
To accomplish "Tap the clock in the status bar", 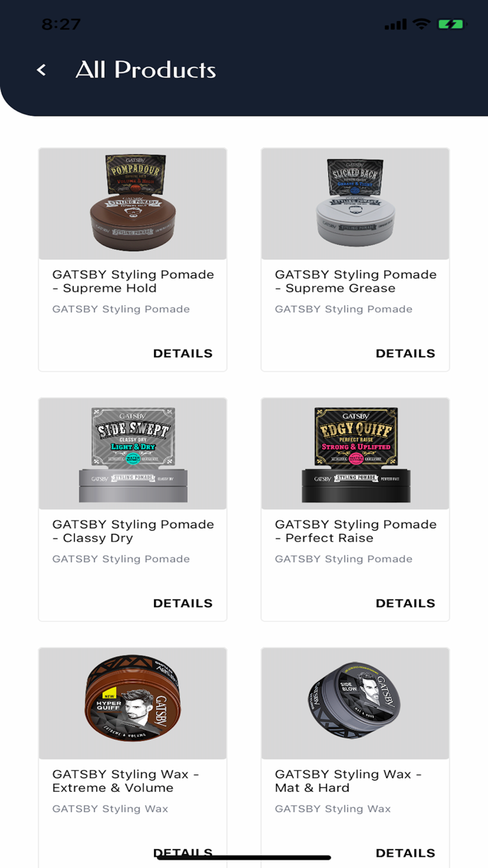I will pyautogui.click(x=61, y=24).
